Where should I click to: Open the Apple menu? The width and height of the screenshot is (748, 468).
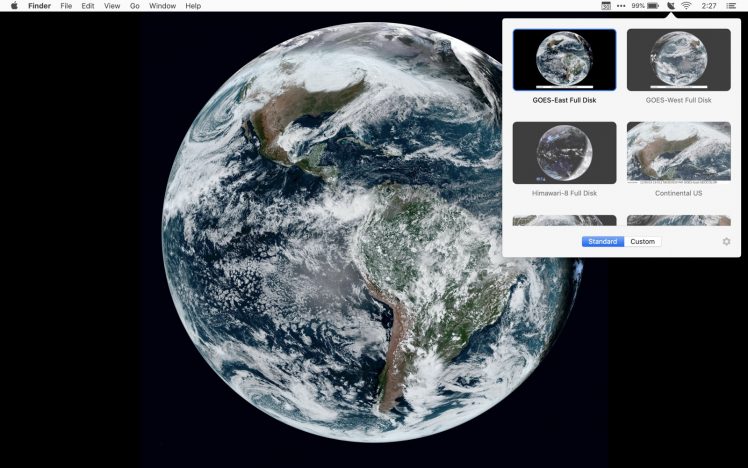pyautogui.click(x=14, y=6)
